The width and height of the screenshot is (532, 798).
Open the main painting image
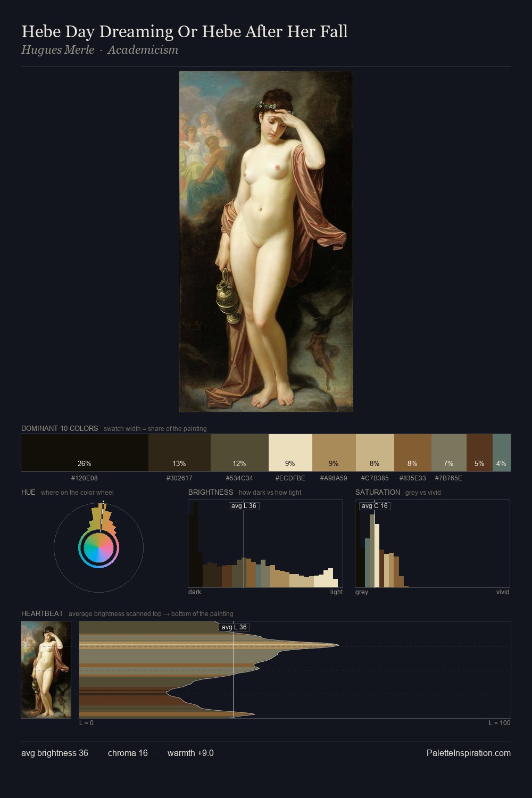point(266,242)
